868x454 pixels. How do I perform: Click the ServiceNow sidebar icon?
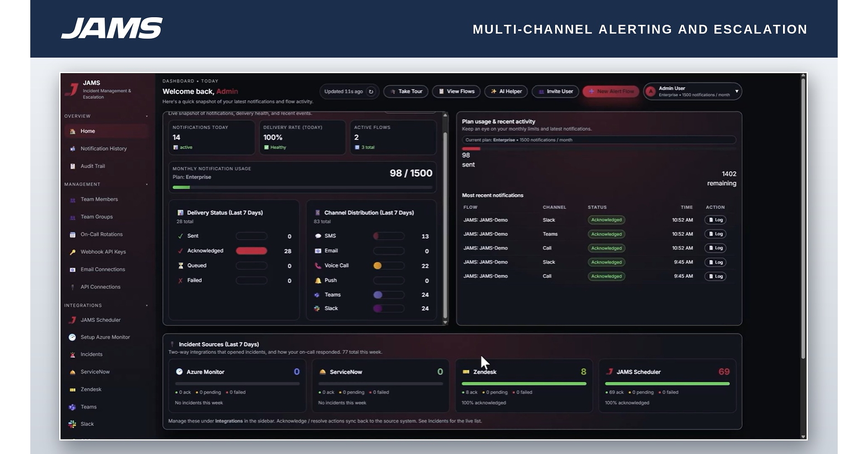coord(72,372)
